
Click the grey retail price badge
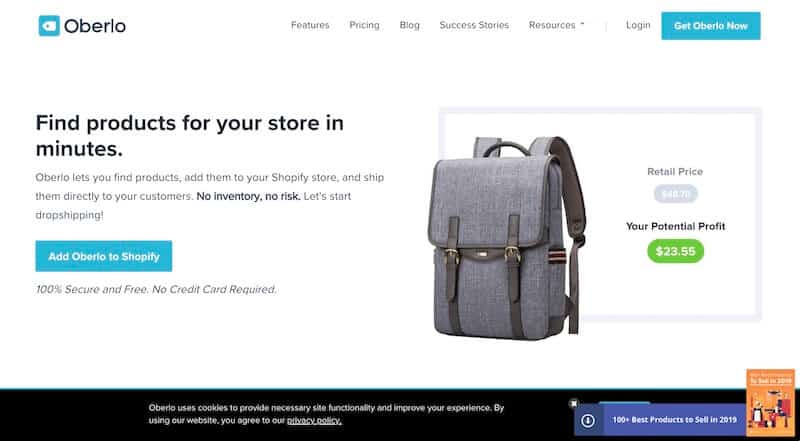tap(676, 194)
